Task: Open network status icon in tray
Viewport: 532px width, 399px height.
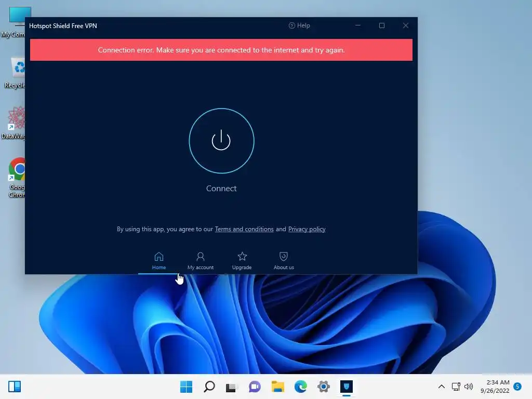Action: [x=456, y=387]
